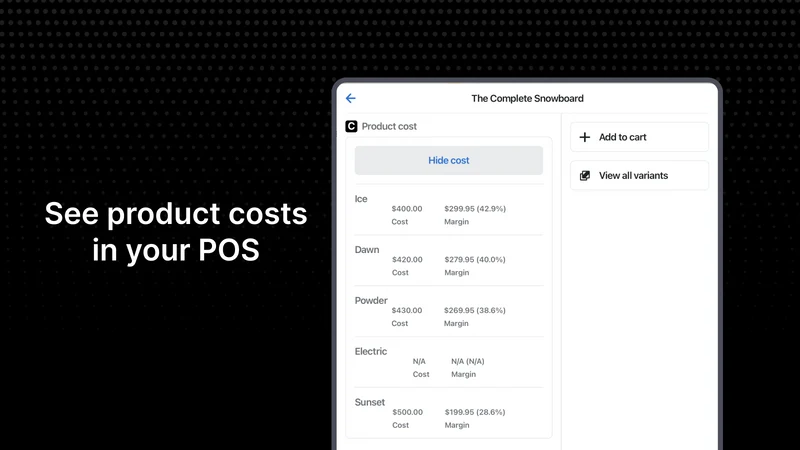800x450 pixels.
Task: Click the $420.00 cost for Dawn
Action: coord(407,259)
